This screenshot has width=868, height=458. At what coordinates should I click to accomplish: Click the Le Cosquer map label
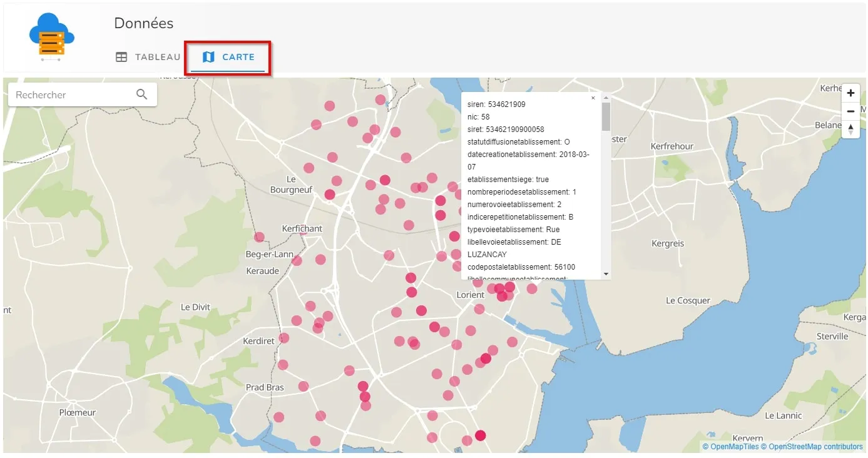coord(688,300)
